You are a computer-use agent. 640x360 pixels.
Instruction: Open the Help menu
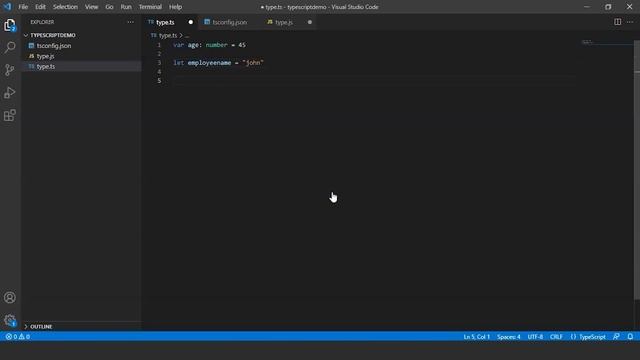click(x=176, y=7)
